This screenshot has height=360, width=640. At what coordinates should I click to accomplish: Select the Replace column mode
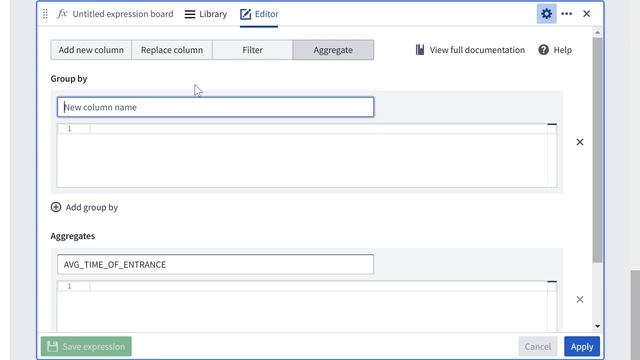click(x=172, y=50)
